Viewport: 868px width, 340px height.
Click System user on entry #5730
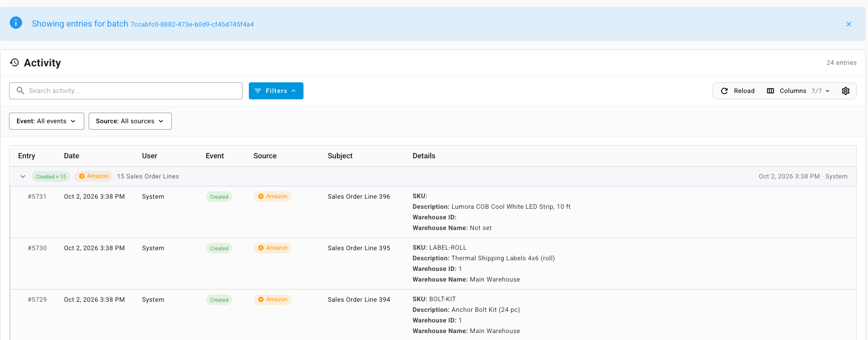(153, 248)
